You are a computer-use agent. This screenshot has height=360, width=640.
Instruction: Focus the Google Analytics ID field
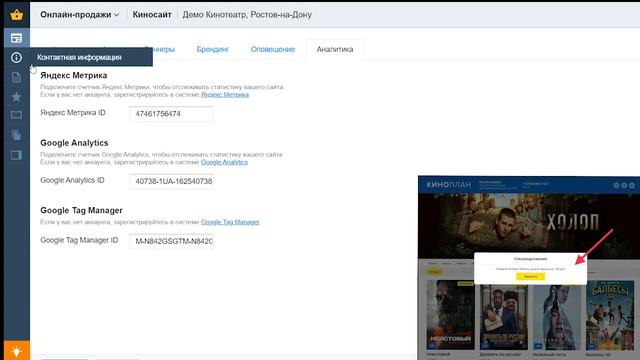coord(171,181)
